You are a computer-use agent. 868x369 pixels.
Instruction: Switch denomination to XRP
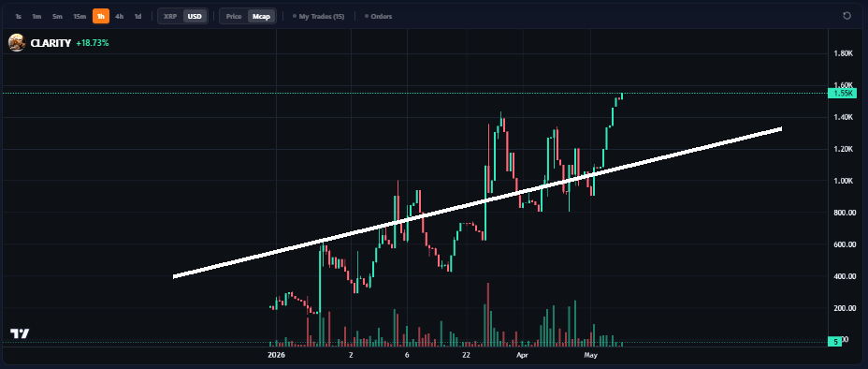(x=170, y=16)
